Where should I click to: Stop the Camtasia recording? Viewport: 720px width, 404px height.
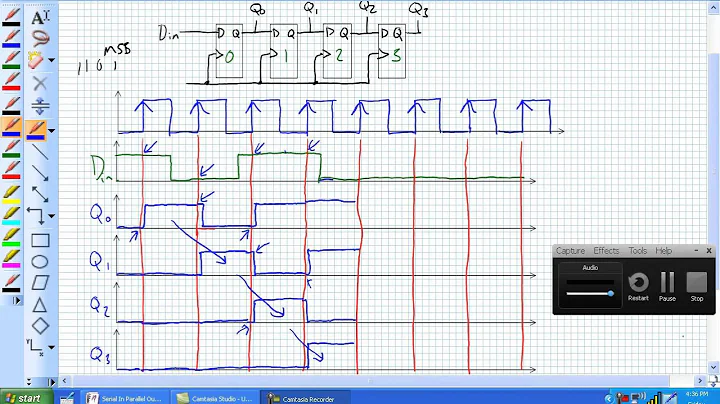697,286
